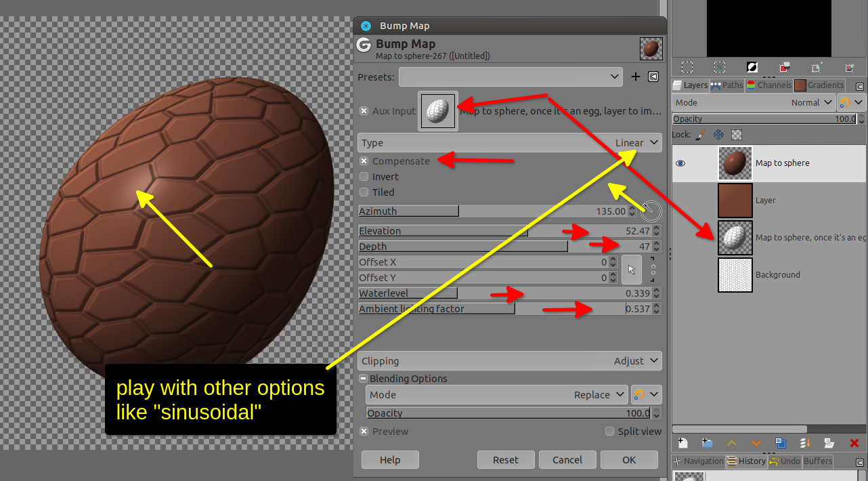
Task: Switch to the Layers tab
Action: (x=690, y=85)
